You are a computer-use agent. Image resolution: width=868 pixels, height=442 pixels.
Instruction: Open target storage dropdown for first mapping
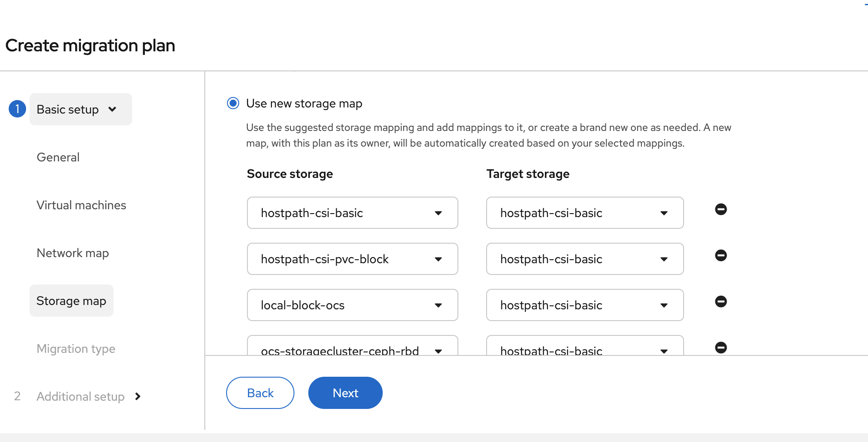coord(584,213)
